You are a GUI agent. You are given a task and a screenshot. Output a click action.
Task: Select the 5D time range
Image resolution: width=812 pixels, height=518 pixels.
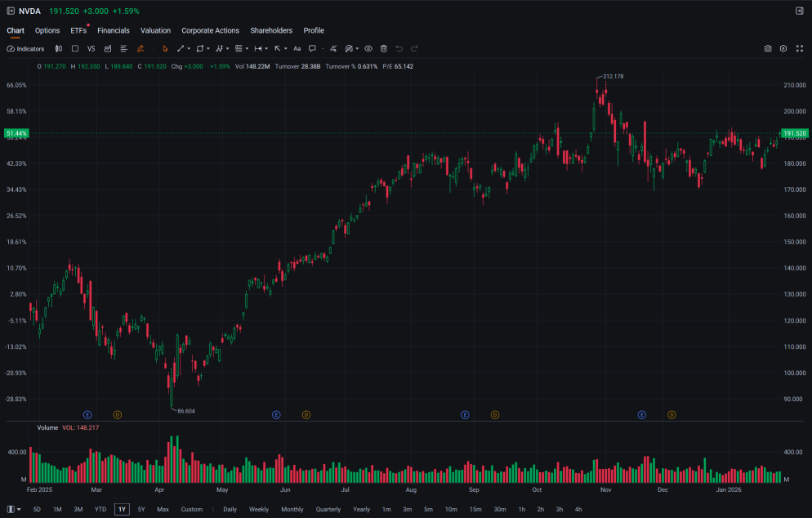[37, 510]
